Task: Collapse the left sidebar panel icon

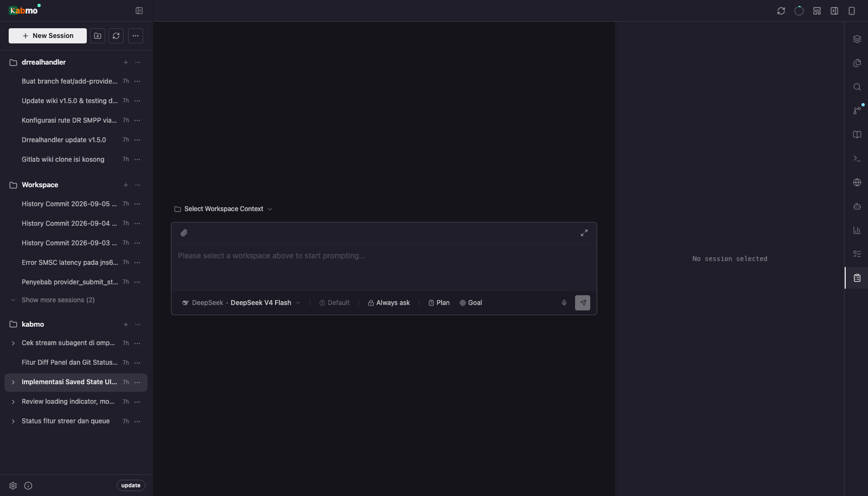Action: [139, 11]
